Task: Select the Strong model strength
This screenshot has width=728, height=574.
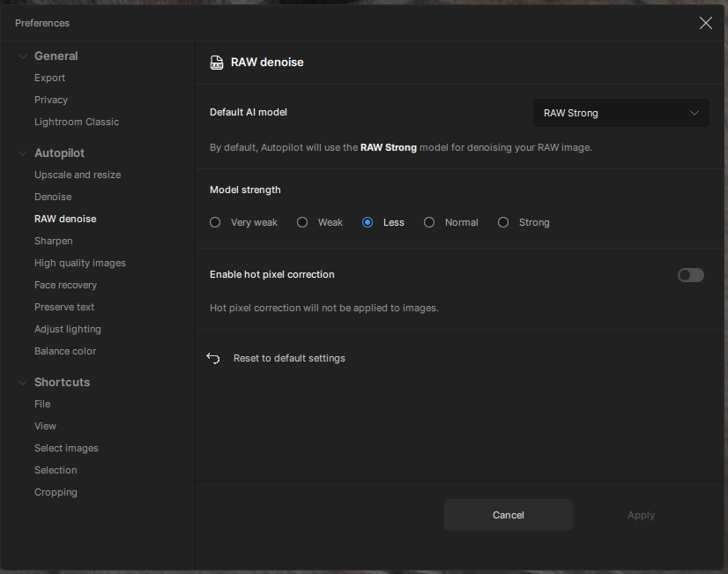Action: tap(503, 222)
